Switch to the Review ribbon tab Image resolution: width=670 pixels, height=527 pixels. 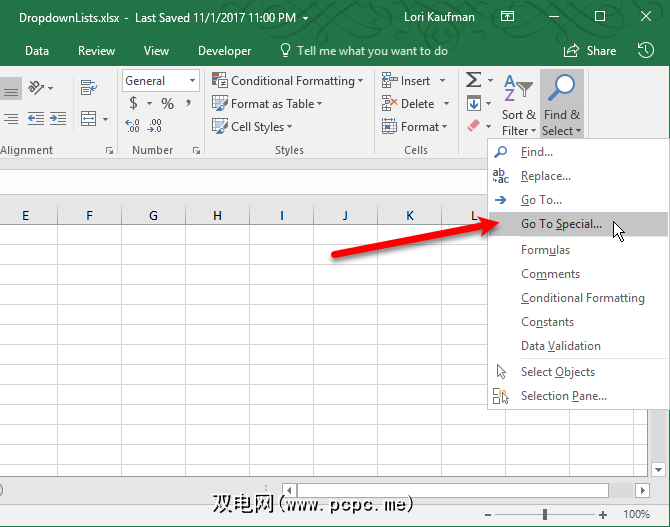pyautogui.click(x=96, y=51)
